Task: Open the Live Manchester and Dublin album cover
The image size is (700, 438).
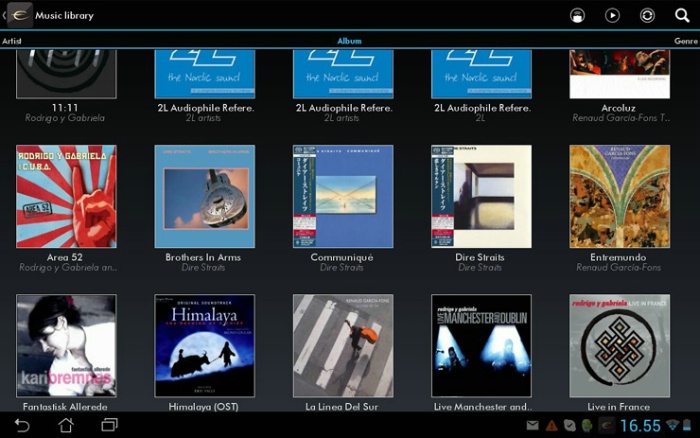Action: point(481,346)
